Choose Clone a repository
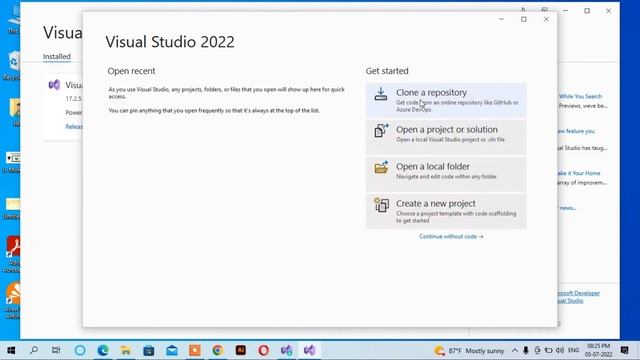640x360 pixels. 446,100
